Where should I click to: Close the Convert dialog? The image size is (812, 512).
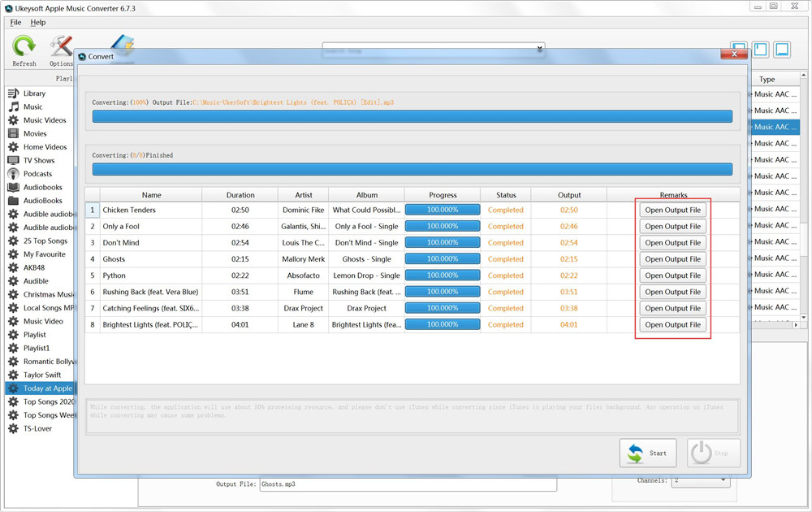point(734,54)
